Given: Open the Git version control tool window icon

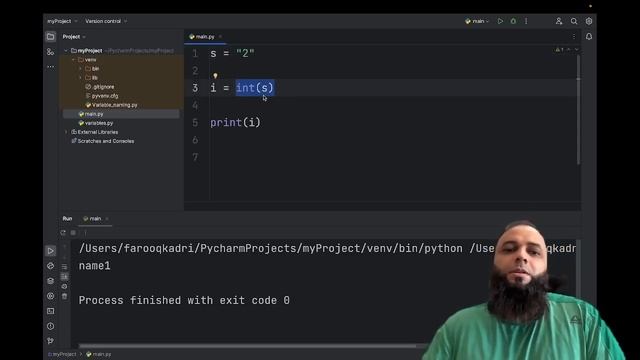Looking at the screenshot, I should (x=50, y=341).
